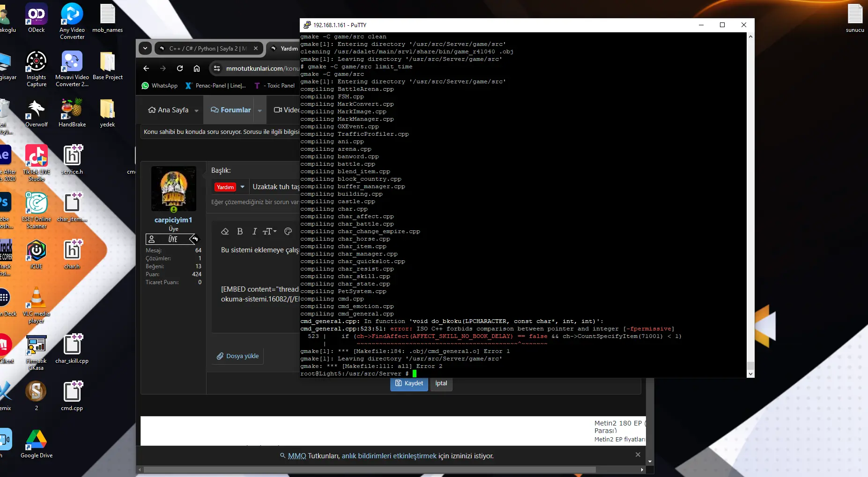Click the Dosya yükle attachment button

237,356
